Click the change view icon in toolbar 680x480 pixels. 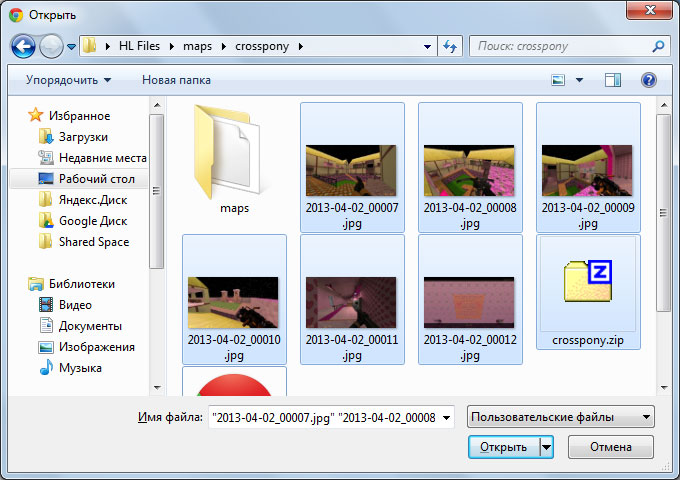coord(559,79)
